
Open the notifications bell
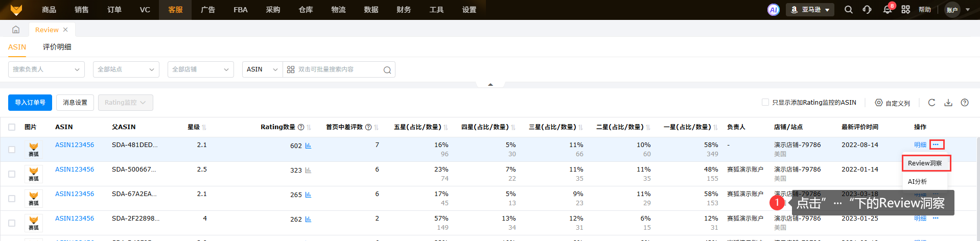pyautogui.click(x=888, y=10)
